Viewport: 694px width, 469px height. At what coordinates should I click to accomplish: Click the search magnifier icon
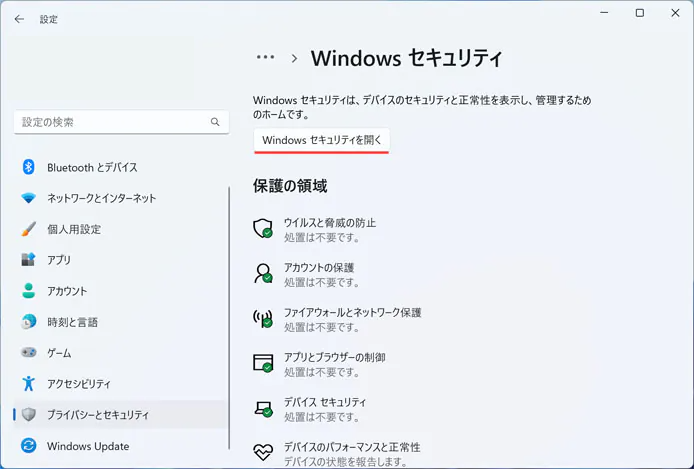coord(215,122)
